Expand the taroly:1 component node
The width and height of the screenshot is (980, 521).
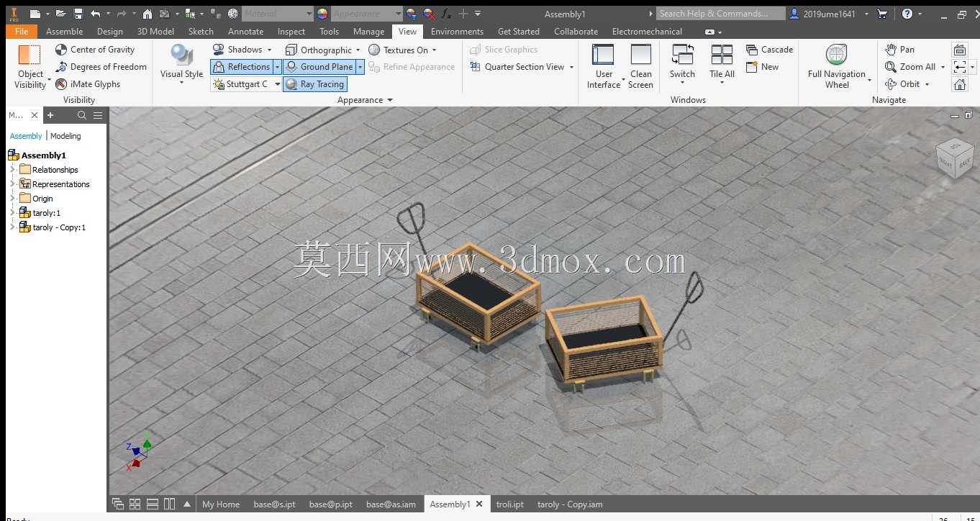click(12, 213)
